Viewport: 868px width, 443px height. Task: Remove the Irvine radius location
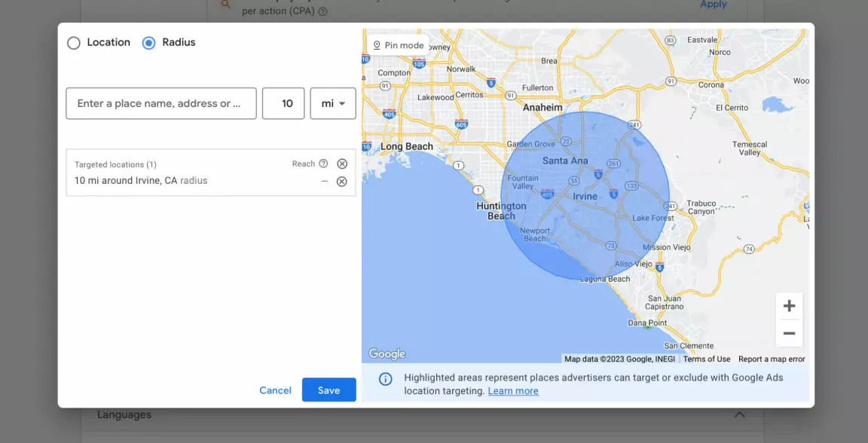click(343, 181)
